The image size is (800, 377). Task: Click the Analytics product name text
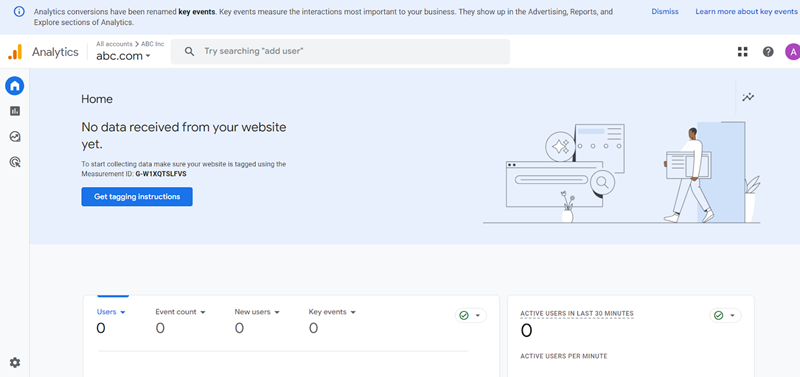coord(55,52)
